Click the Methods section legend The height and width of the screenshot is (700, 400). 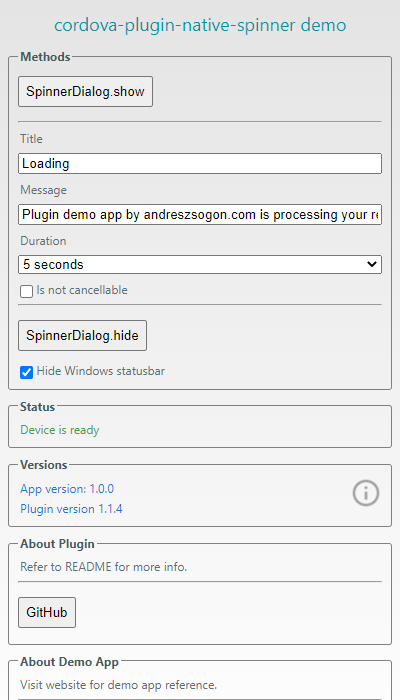[x=45, y=57]
